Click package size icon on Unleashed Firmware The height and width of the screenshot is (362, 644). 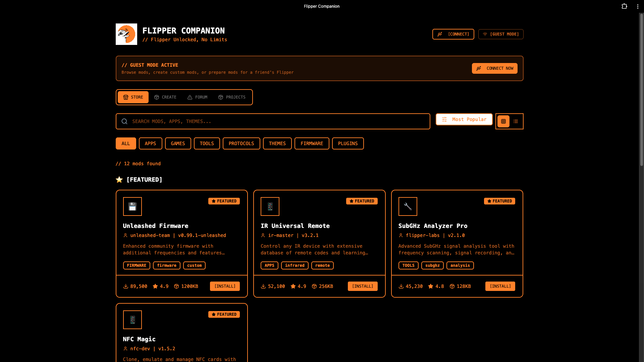coord(176,286)
